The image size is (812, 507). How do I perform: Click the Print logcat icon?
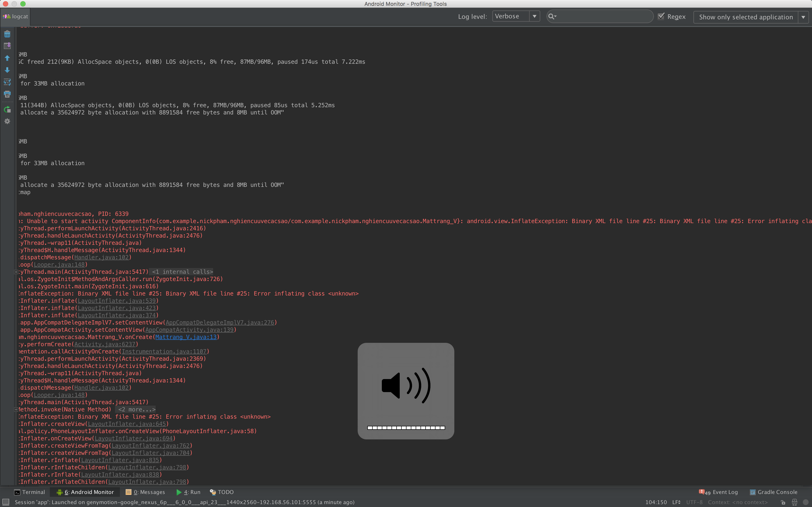coord(7,94)
